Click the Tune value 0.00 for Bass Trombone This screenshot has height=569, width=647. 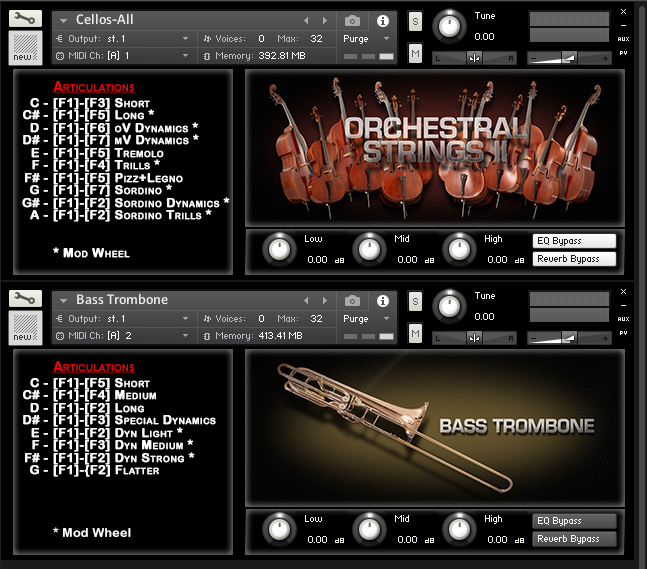click(484, 316)
